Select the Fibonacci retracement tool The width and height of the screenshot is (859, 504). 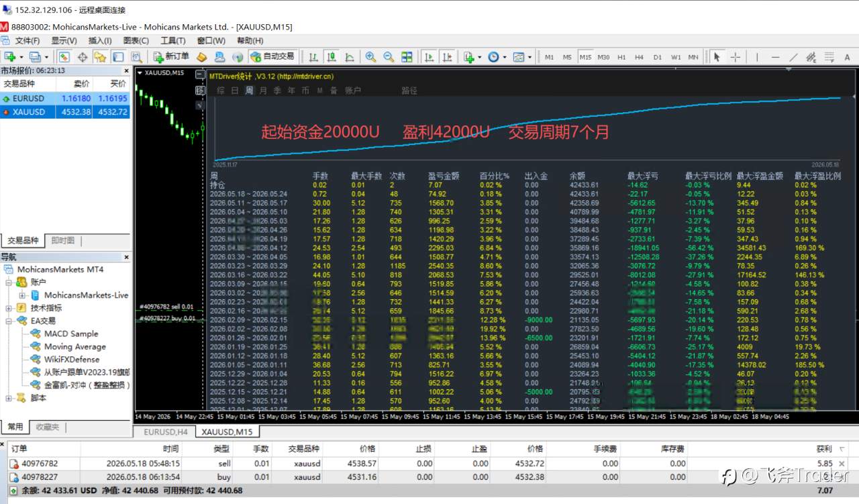[829, 57]
